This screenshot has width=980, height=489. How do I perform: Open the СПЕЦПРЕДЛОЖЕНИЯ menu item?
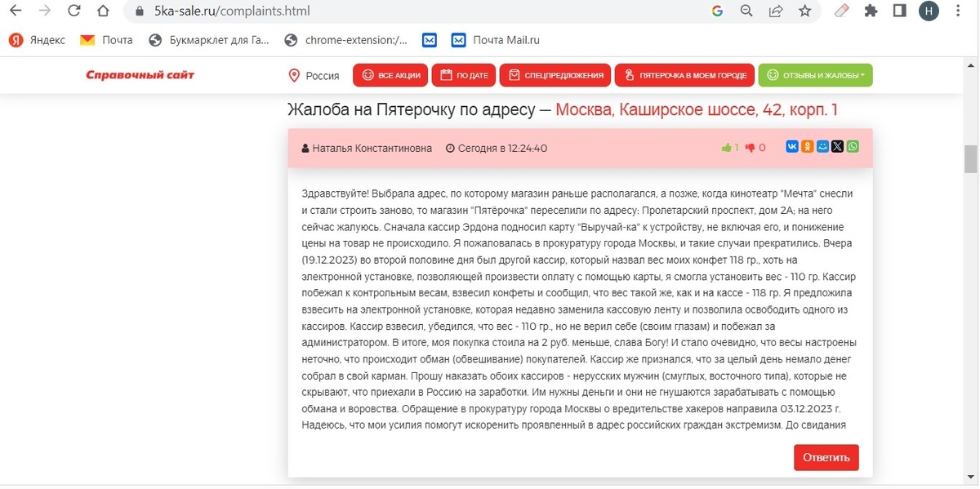[x=555, y=75]
